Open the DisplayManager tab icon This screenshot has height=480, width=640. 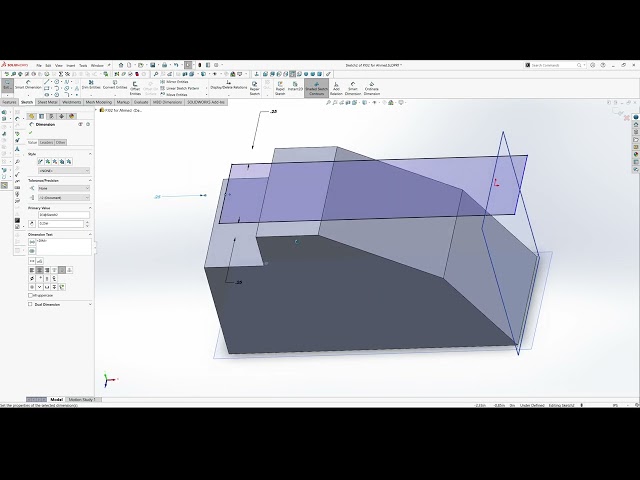pyautogui.click(x=72, y=116)
